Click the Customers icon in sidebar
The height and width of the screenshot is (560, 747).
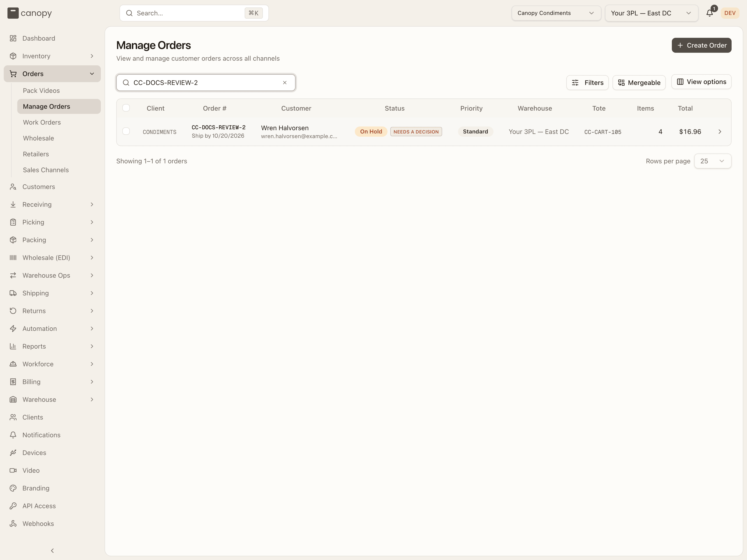pyautogui.click(x=13, y=187)
